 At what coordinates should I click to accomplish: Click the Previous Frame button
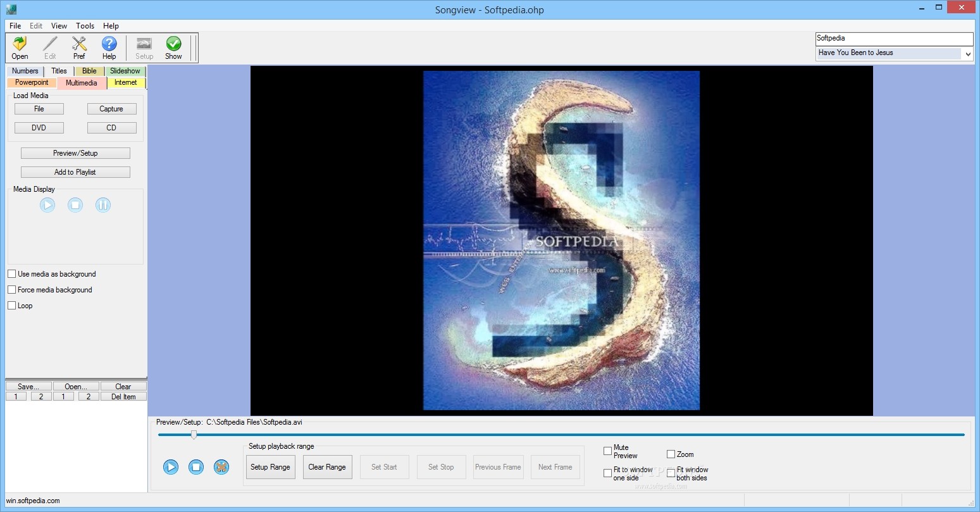(498, 467)
